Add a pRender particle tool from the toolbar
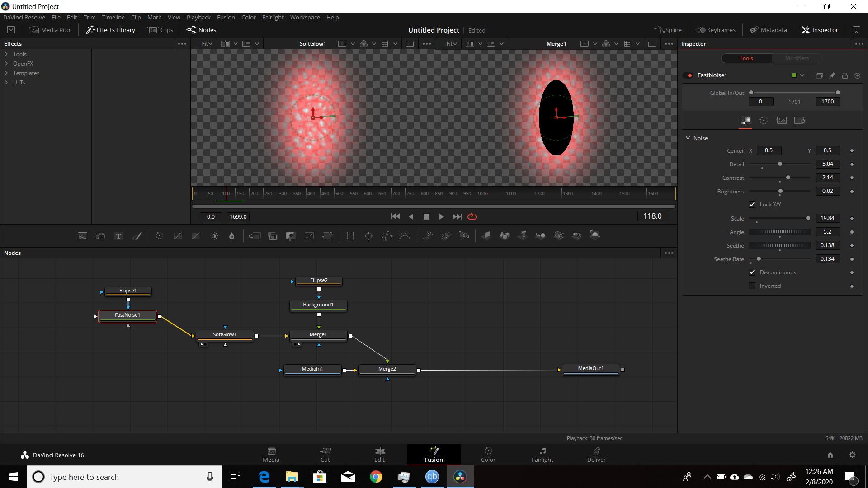This screenshot has width=868, height=488. point(464,235)
